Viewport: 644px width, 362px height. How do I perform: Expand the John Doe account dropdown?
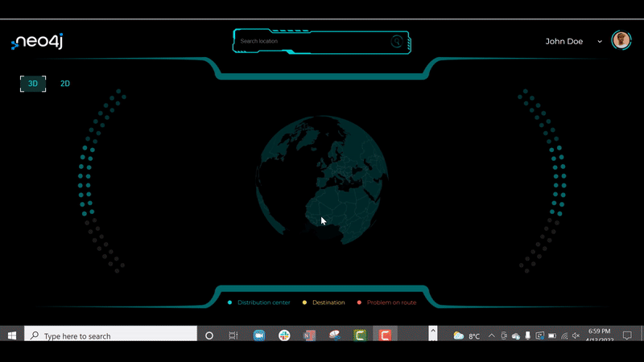tap(600, 42)
